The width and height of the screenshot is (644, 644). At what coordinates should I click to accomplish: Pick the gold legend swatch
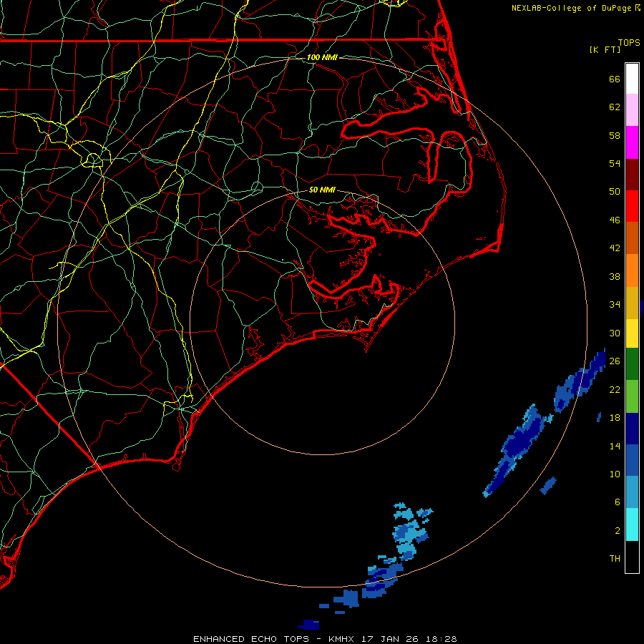632,303
